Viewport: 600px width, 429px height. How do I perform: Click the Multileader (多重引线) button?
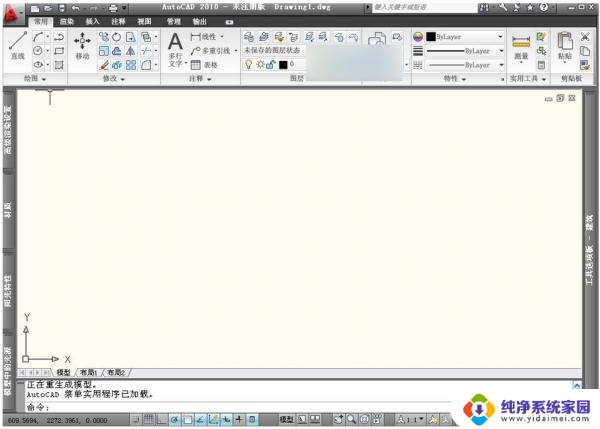(212, 51)
